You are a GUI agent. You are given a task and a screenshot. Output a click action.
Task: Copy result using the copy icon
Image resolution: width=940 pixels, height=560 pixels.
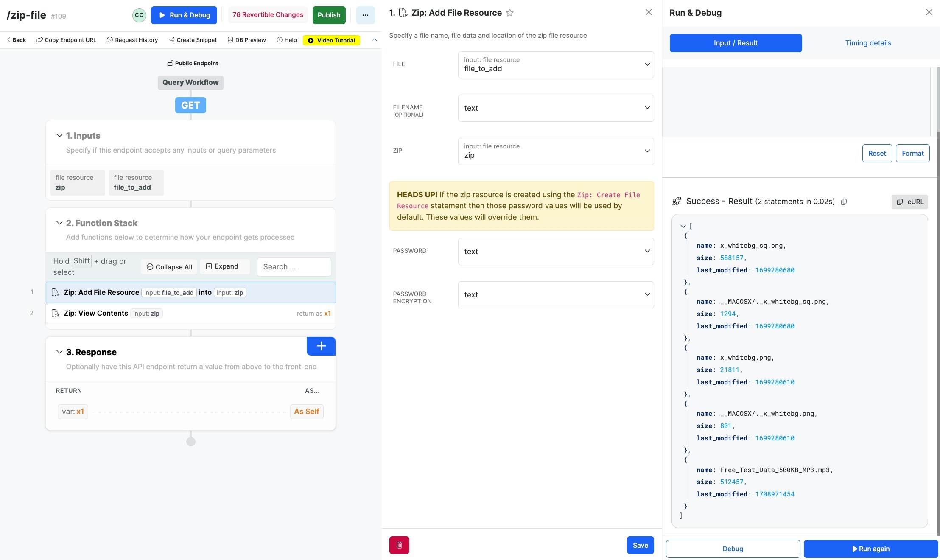844,202
